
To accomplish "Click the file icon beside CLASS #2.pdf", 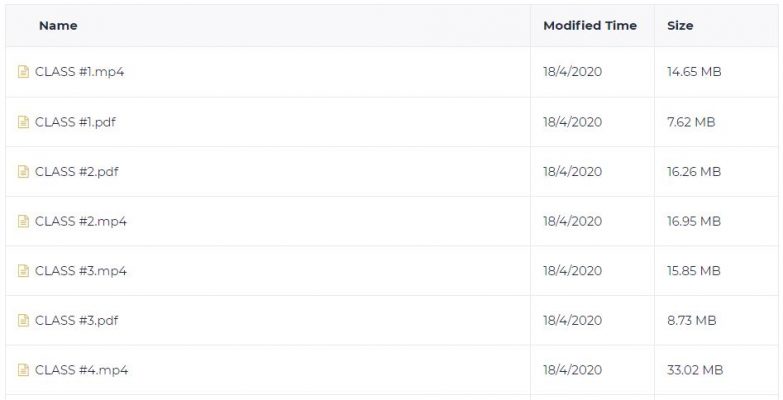I will (23, 171).
